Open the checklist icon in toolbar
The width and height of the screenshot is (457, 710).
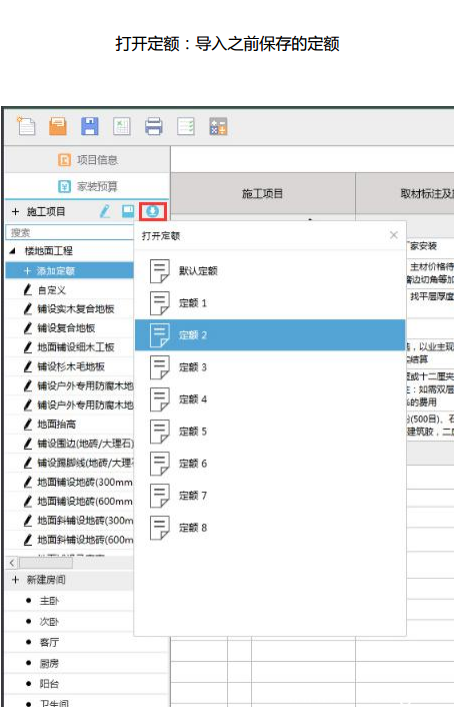[x=186, y=126]
